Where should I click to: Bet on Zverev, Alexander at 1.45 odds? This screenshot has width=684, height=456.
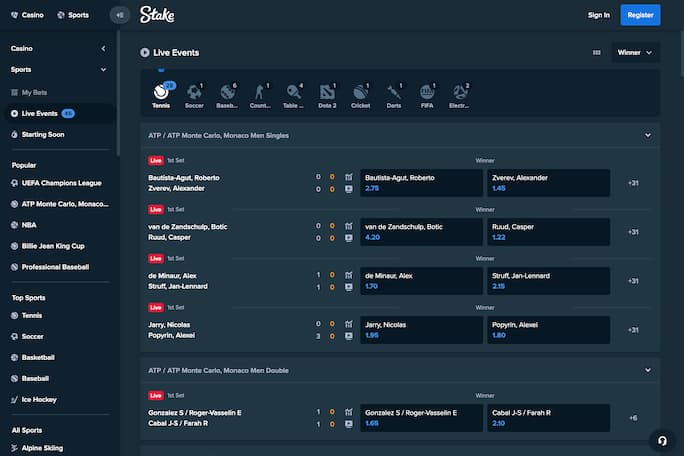point(547,183)
